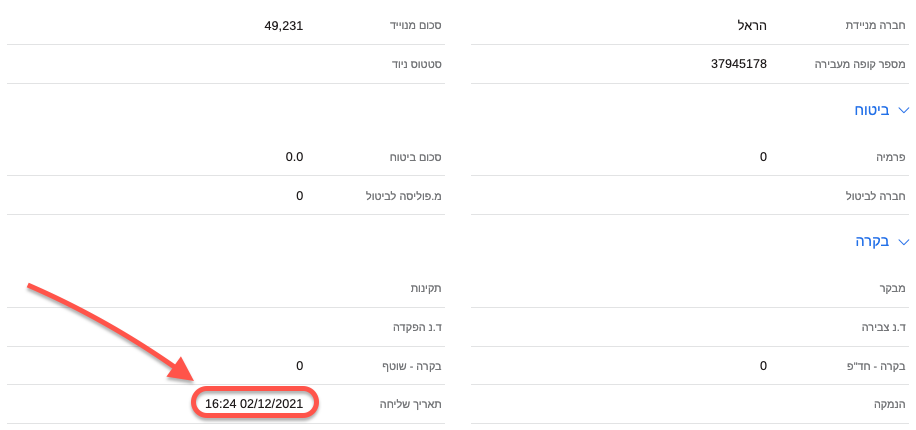The width and height of the screenshot is (916, 430).
Task: Click the פרמיה value 0
Action: click(x=763, y=157)
